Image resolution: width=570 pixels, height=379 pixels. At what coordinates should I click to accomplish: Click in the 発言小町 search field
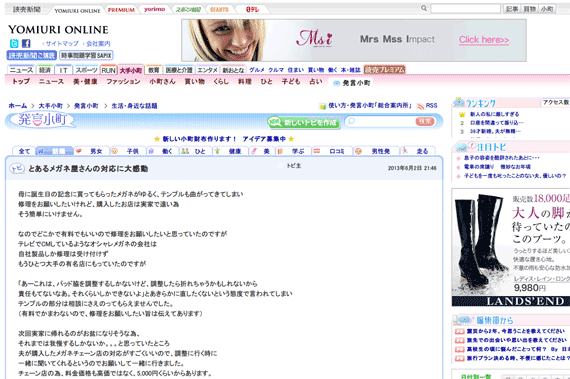point(381,121)
